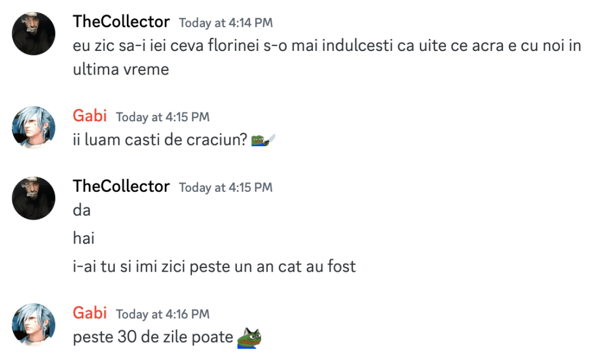Image resolution: width=606 pixels, height=364 pixels.
Task: Click the "hai" message line
Action: tap(84, 239)
